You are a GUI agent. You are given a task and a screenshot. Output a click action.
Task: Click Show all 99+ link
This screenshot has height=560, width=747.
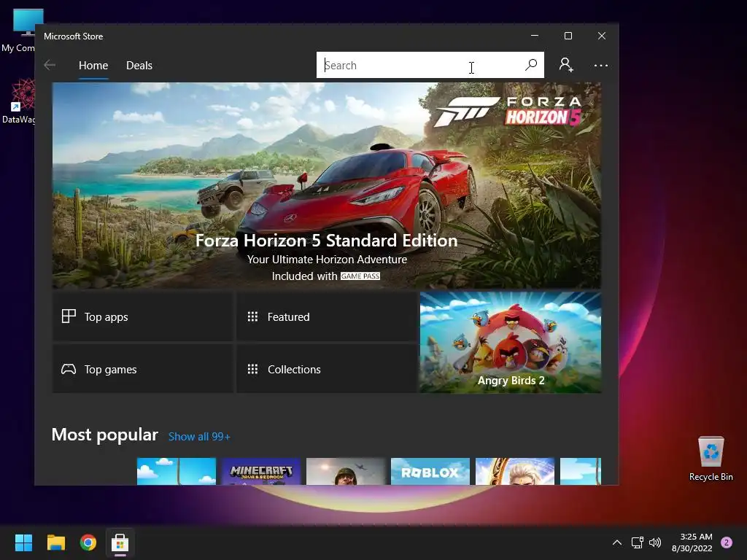tap(199, 437)
